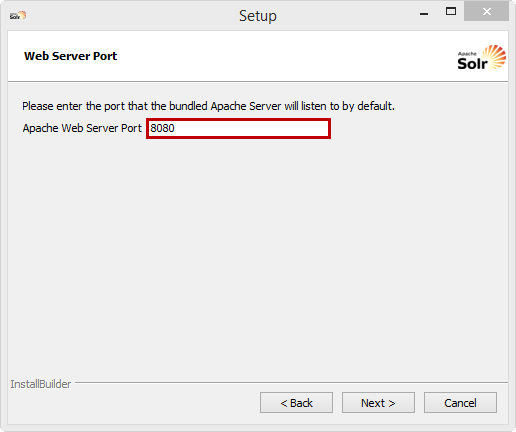Maximize the Setup window

[x=451, y=12]
